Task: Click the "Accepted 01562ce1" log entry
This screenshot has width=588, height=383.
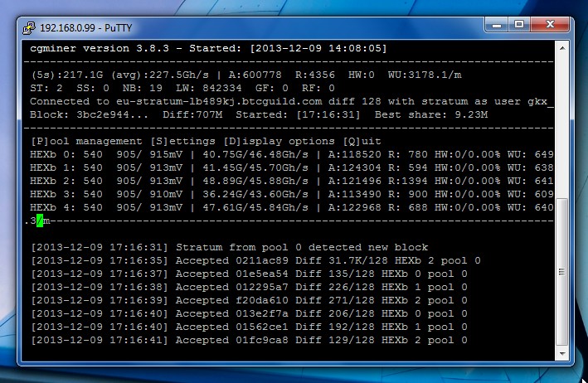Action: click(x=231, y=327)
